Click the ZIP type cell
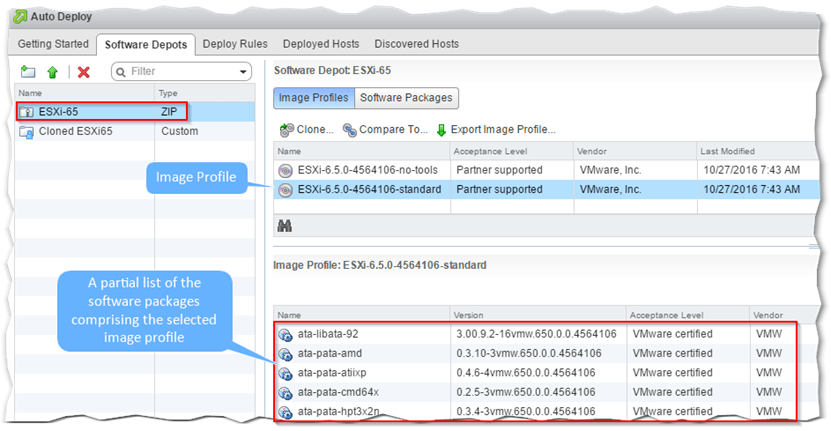Viewport: 831px width, 431px height. tap(169, 112)
